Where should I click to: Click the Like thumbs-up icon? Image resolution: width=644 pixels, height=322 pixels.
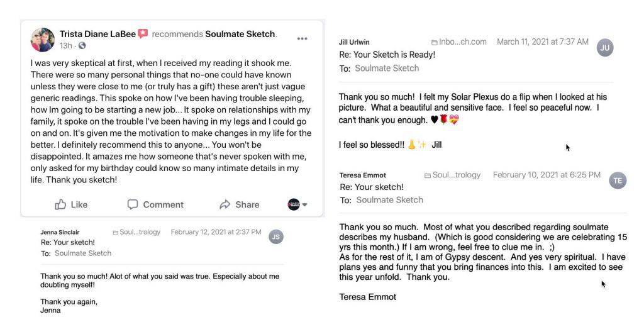pos(60,204)
